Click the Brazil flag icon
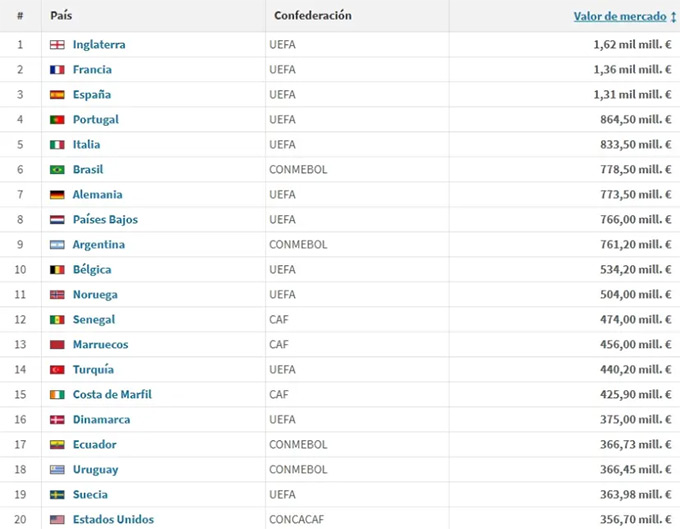680x529 pixels. point(57,170)
